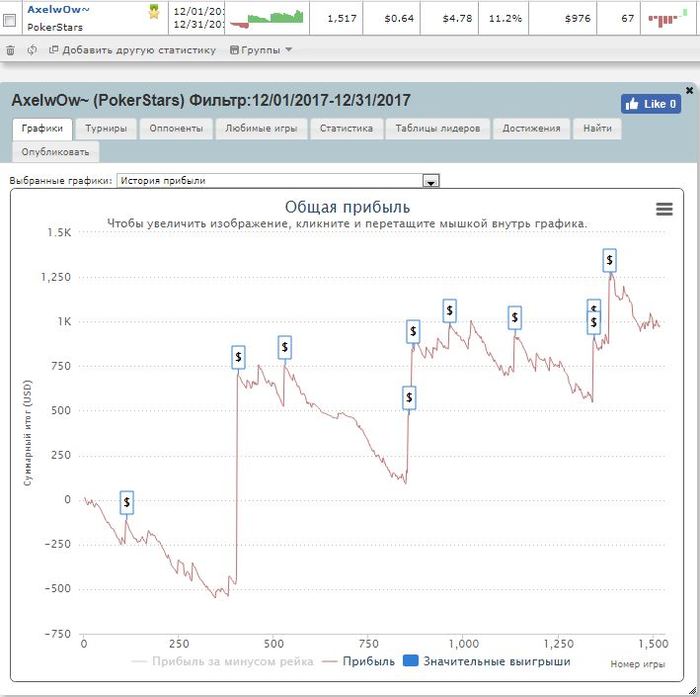Click the refresh arrows icon

coord(32,50)
